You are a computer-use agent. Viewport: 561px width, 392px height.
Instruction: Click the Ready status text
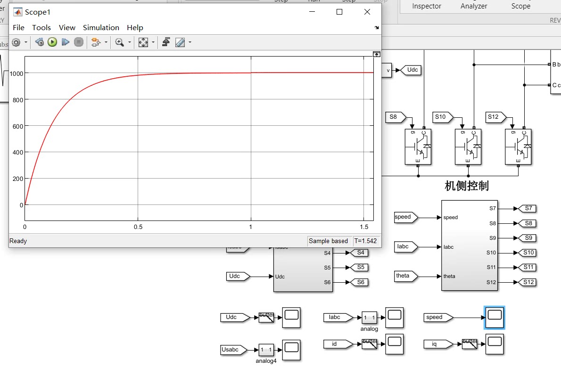[18, 241]
